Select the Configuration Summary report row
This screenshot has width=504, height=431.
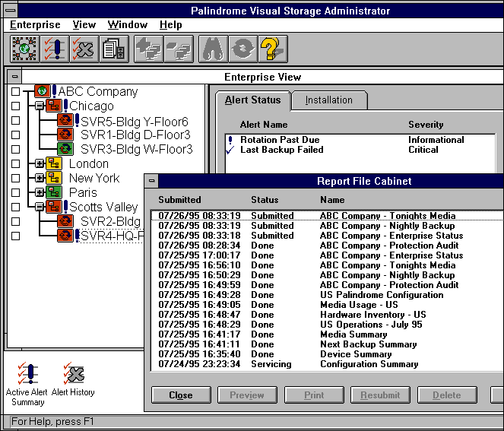[x=327, y=364]
